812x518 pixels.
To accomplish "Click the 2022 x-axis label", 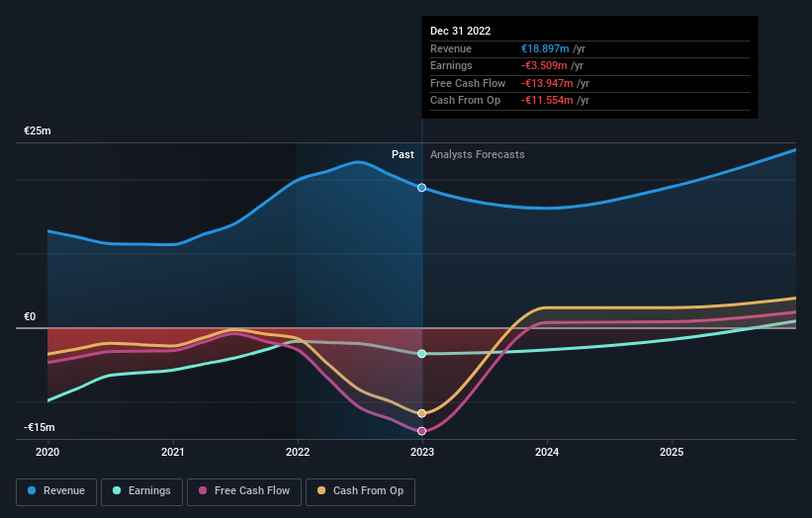I will click(x=298, y=452).
